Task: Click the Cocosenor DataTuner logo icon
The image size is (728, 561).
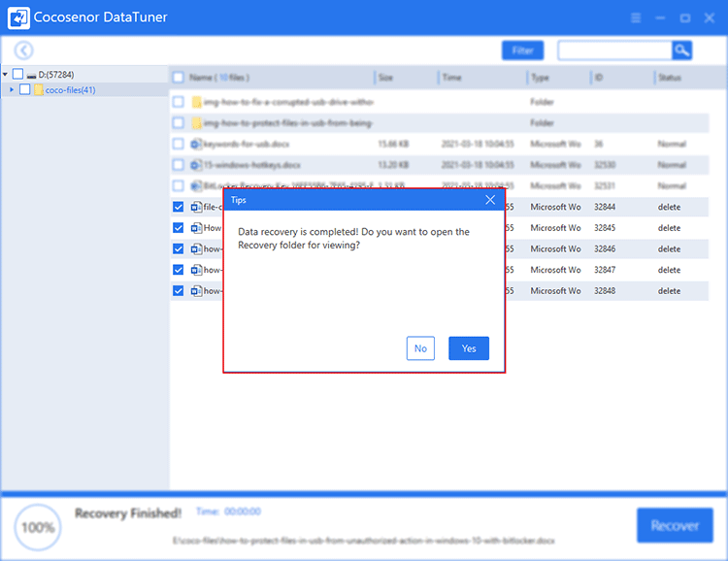Action: 19,17
